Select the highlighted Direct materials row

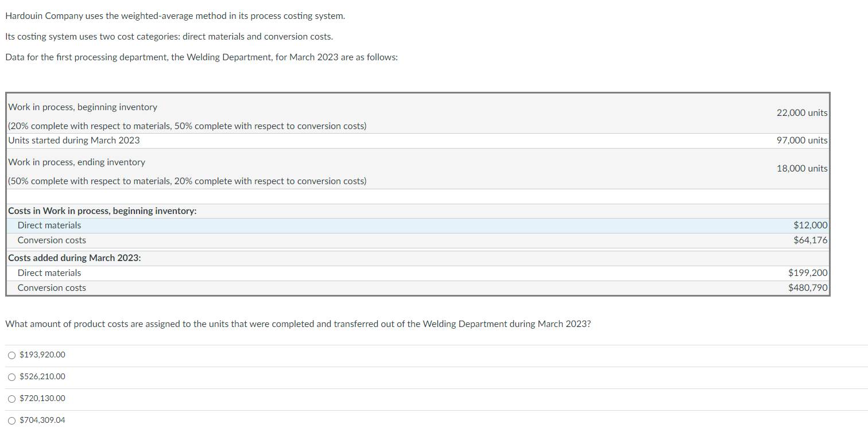click(x=49, y=225)
